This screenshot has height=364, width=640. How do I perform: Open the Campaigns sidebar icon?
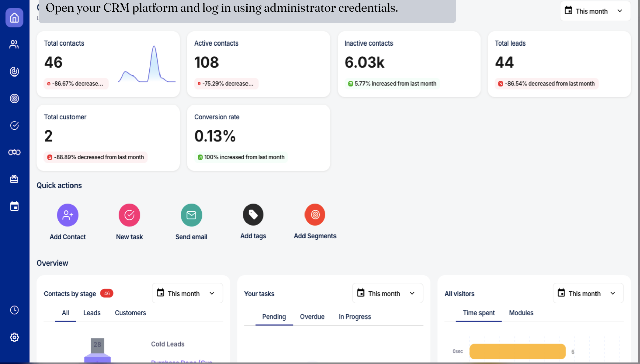[14, 71]
